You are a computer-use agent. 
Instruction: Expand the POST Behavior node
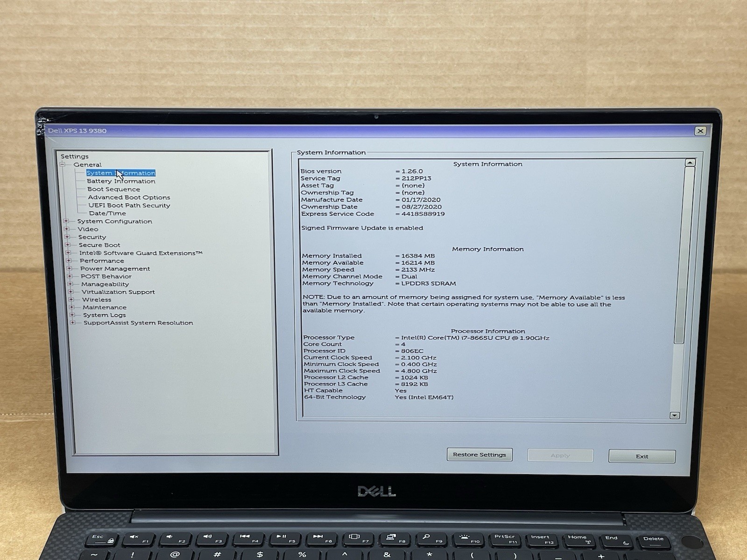[69, 276]
